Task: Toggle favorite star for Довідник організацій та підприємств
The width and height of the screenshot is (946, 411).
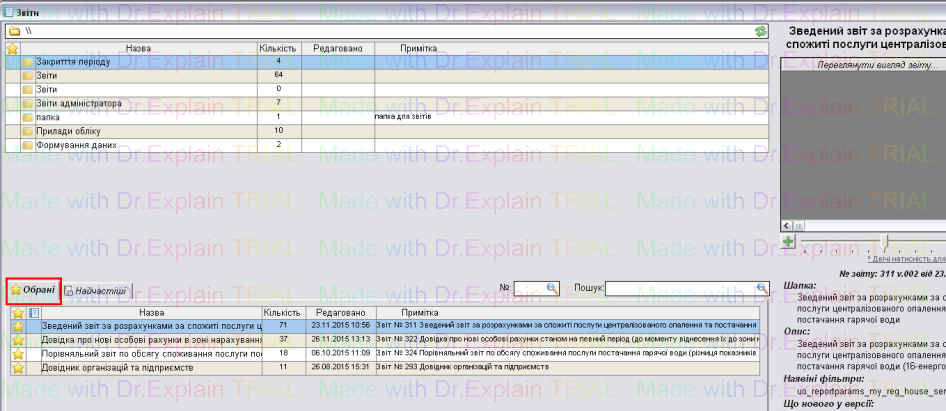Action: [17, 367]
